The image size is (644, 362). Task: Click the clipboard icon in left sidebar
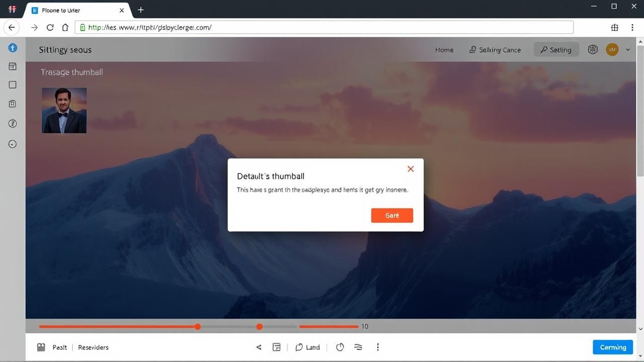(13, 104)
